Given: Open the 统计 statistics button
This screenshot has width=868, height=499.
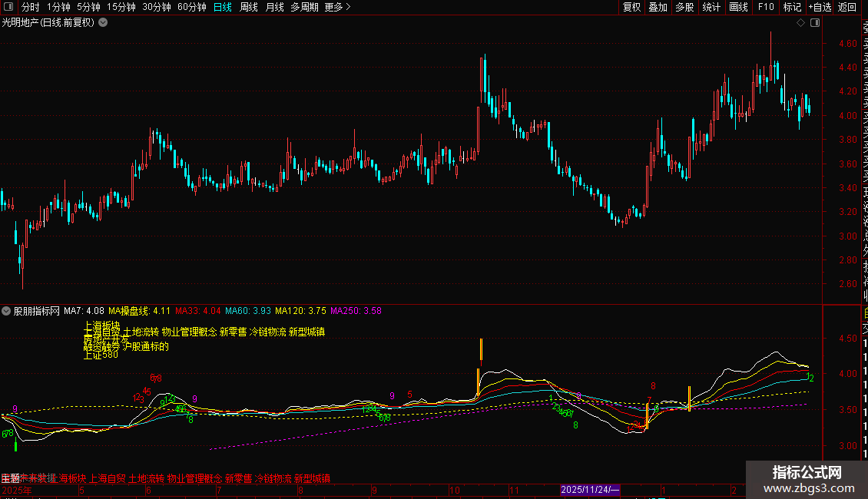Looking at the screenshot, I should 711,7.
